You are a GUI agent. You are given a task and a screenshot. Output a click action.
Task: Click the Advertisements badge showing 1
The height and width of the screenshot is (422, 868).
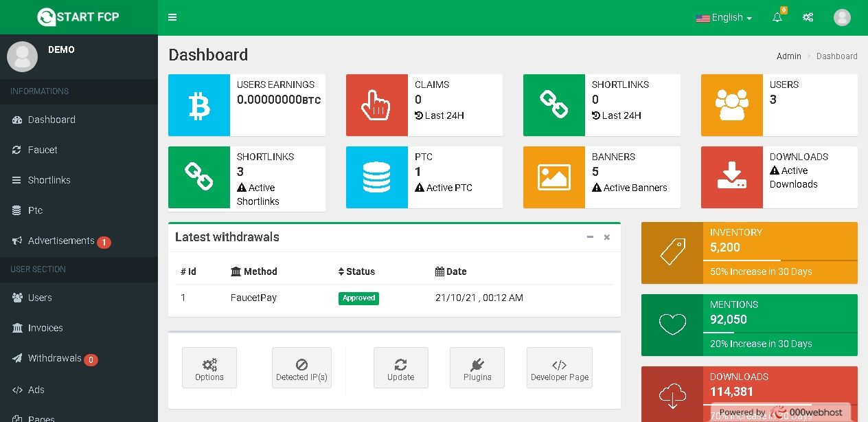(104, 242)
